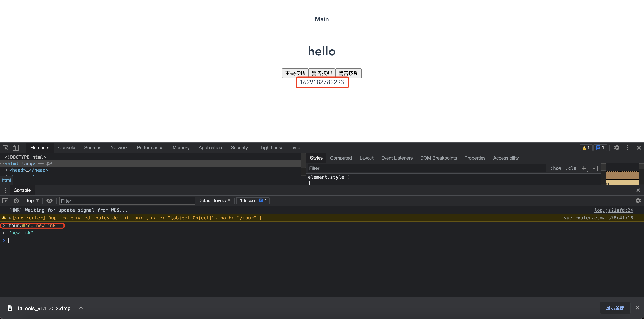The width and height of the screenshot is (644, 319).
Task: Open DevTools settings gear icon
Action: pos(617,148)
